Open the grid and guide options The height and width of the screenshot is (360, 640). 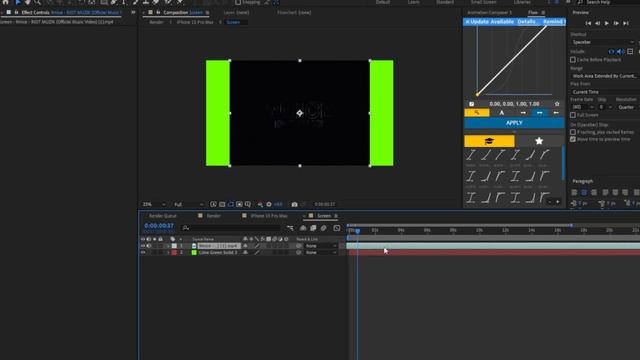coord(248,204)
